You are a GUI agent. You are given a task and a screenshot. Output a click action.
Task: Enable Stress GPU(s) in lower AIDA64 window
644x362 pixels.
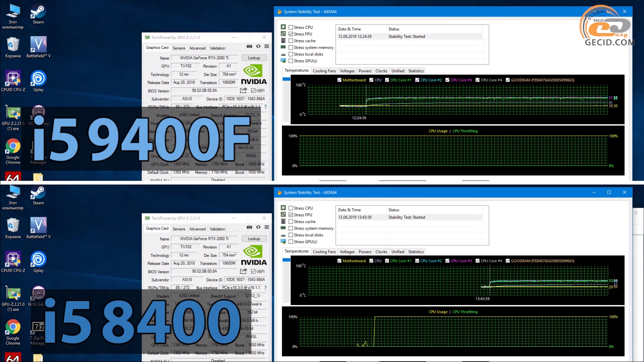pyautogui.click(x=291, y=242)
